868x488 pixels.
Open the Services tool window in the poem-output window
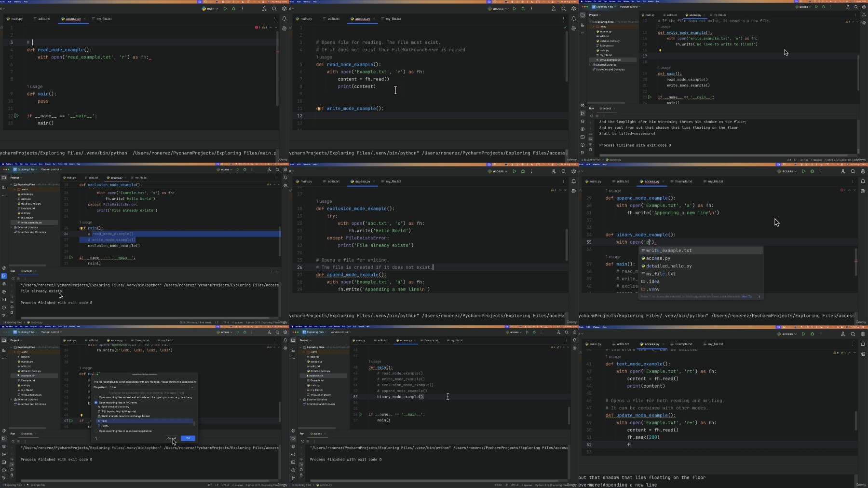(583, 129)
